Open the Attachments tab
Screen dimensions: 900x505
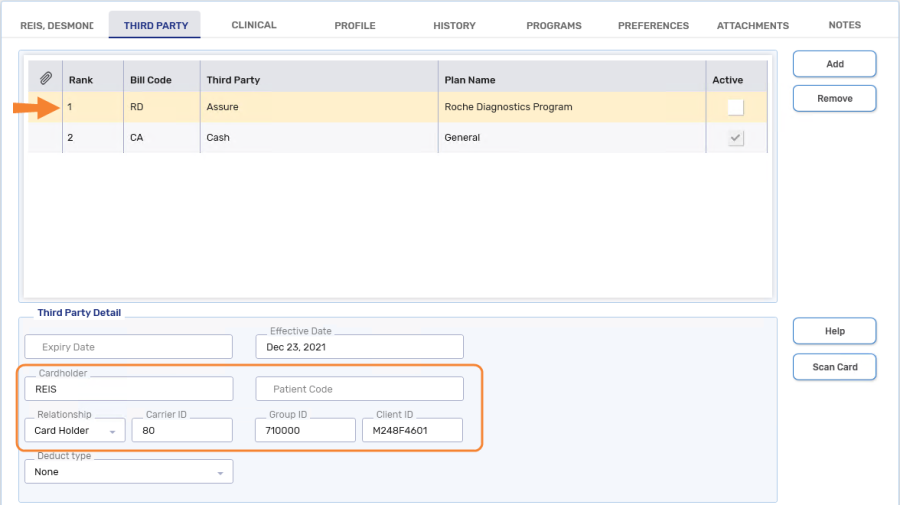coord(752,25)
